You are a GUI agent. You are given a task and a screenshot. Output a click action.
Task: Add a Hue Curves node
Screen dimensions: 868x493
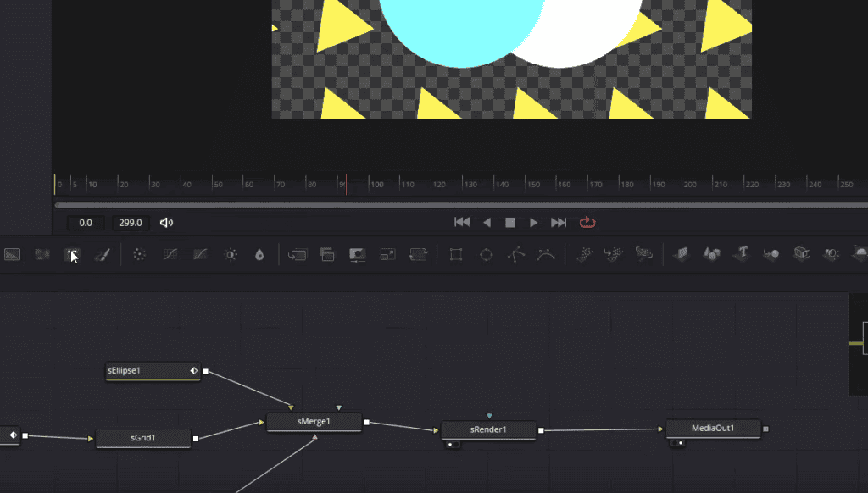click(x=200, y=254)
